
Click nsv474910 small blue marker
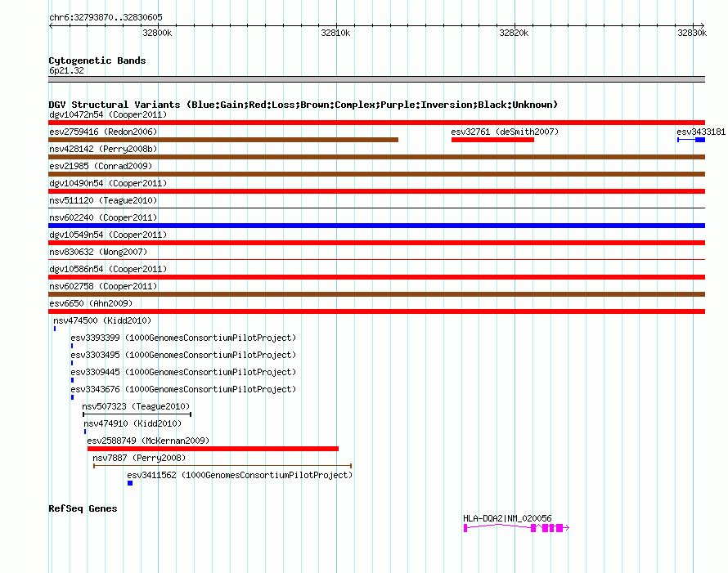pos(85,432)
